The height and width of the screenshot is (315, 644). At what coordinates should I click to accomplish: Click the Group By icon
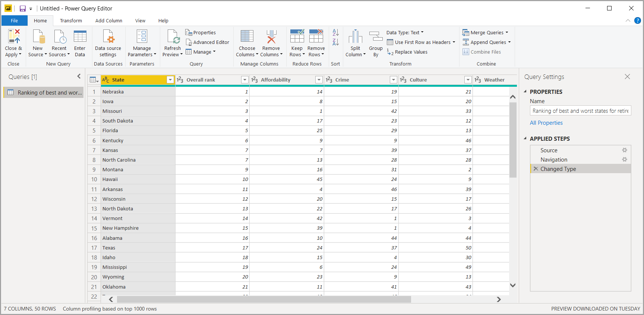click(x=376, y=36)
